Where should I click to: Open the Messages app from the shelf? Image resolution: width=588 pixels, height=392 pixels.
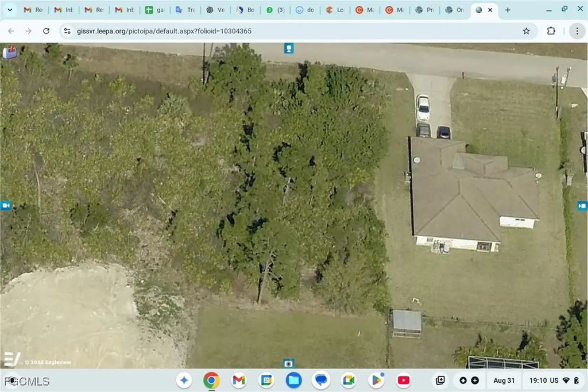pos(321,380)
